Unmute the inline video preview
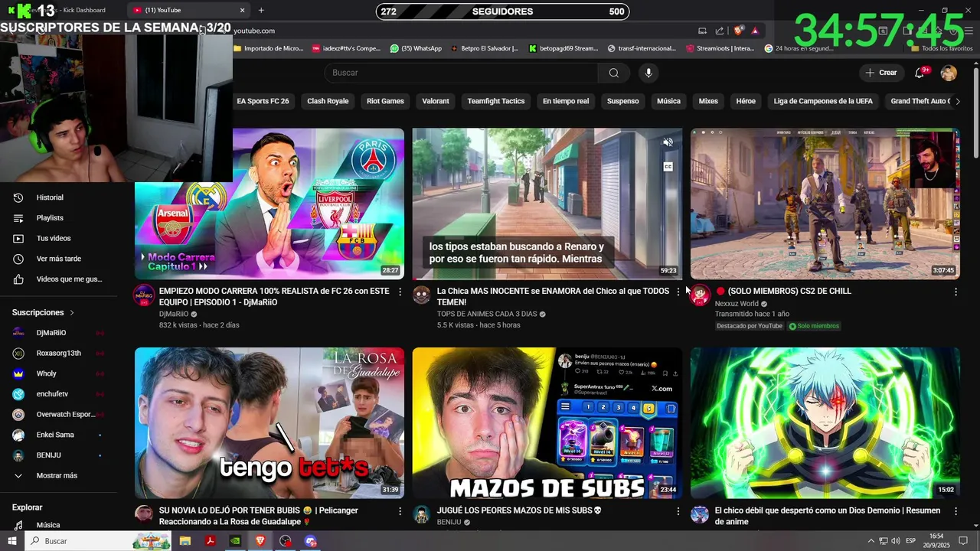The width and height of the screenshot is (980, 551). pos(668,142)
